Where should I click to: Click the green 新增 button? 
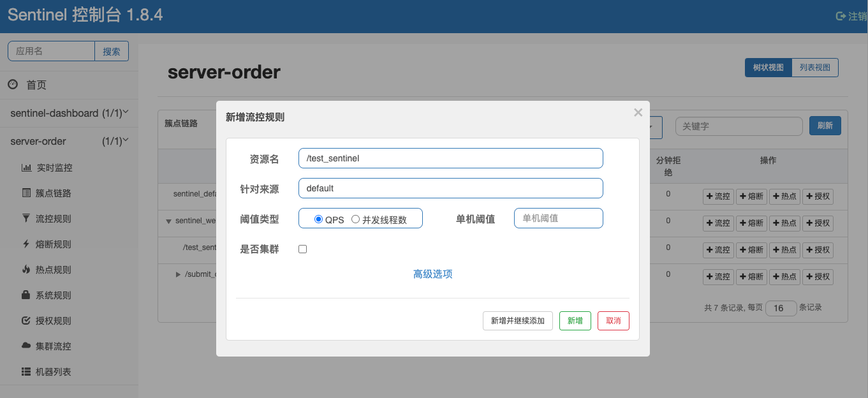[x=575, y=321]
